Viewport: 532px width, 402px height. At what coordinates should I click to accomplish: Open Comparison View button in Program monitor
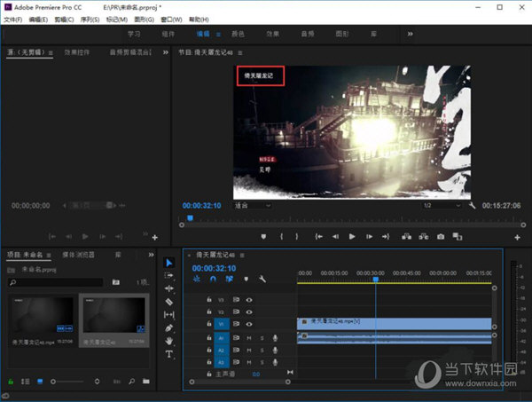457,237
